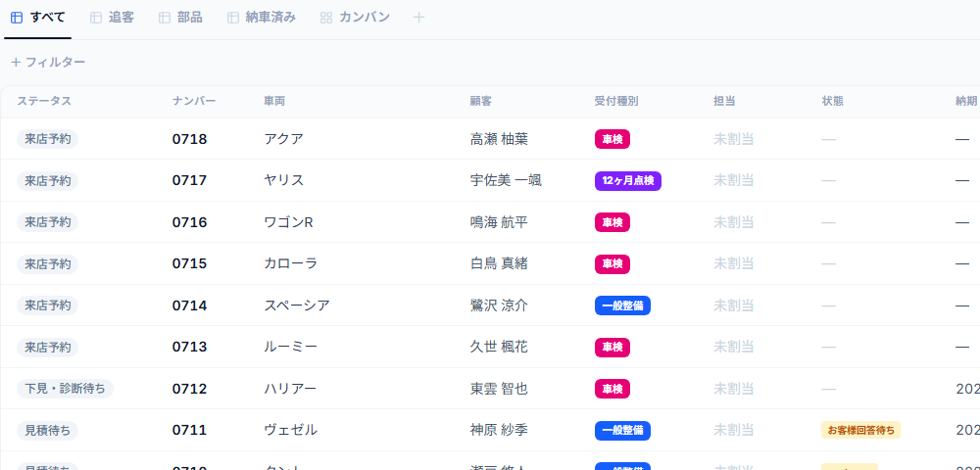Click the 12ヶ月点検 tag on the ヤリス row
Viewport: 980px width, 470px height.
point(628,181)
